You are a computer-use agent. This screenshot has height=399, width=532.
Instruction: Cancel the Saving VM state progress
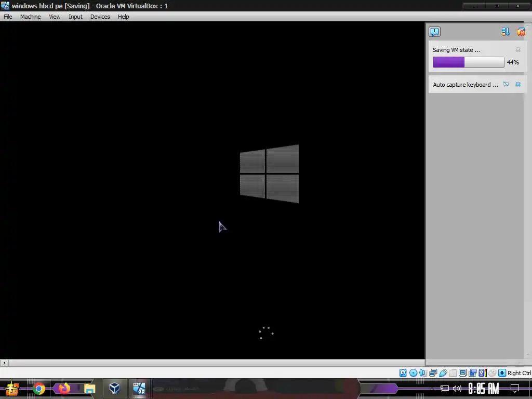(518, 50)
